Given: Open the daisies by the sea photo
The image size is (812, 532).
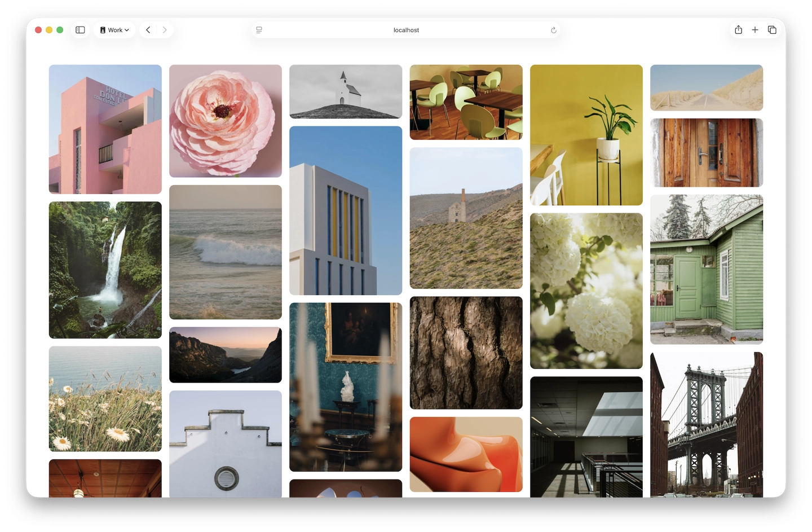Looking at the screenshot, I should point(105,398).
